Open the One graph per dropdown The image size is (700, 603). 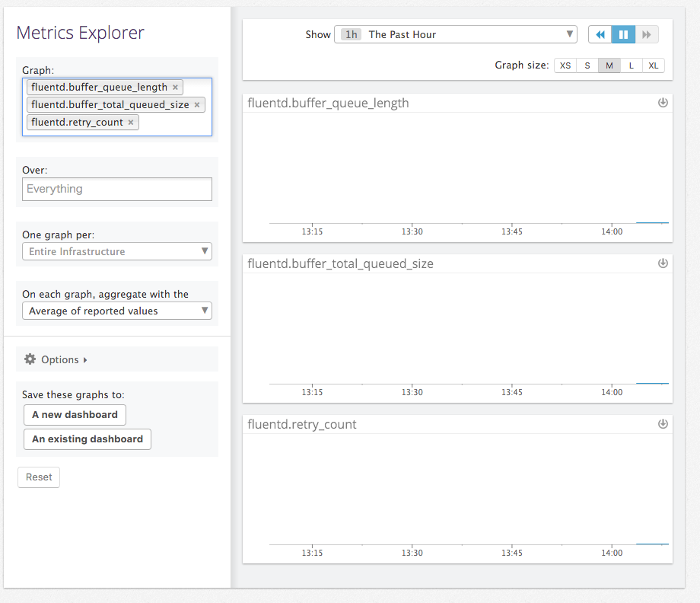click(x=117, y=251)
